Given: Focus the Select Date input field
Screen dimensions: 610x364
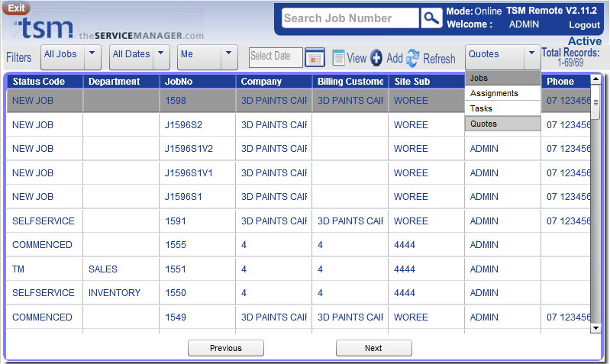Looking at the screenshot, I should tap(276, 57).
